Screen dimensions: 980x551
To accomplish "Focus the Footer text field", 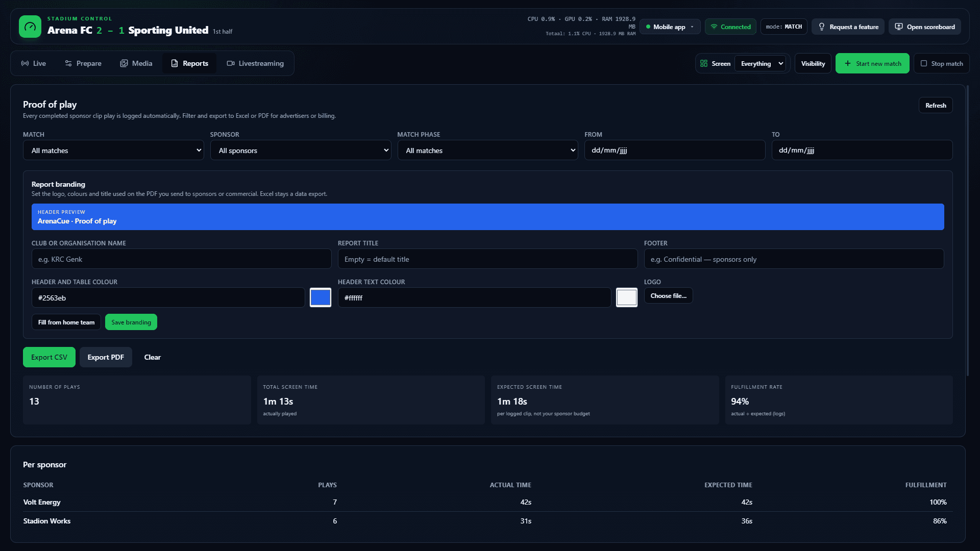I will 794,259.
